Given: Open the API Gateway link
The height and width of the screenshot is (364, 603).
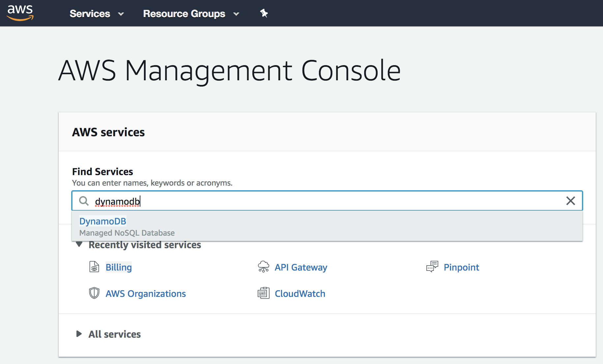Looking at the screenshot, I should [301, 267].
